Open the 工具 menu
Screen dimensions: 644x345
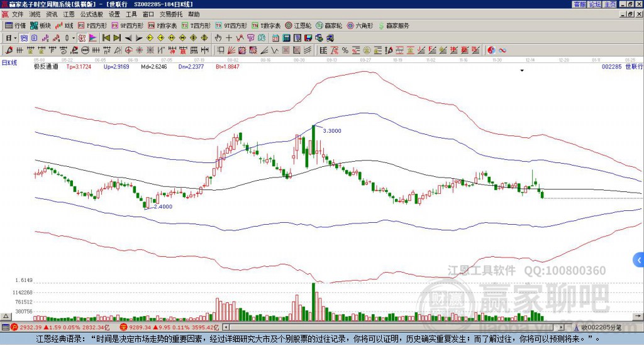(131, 14)
